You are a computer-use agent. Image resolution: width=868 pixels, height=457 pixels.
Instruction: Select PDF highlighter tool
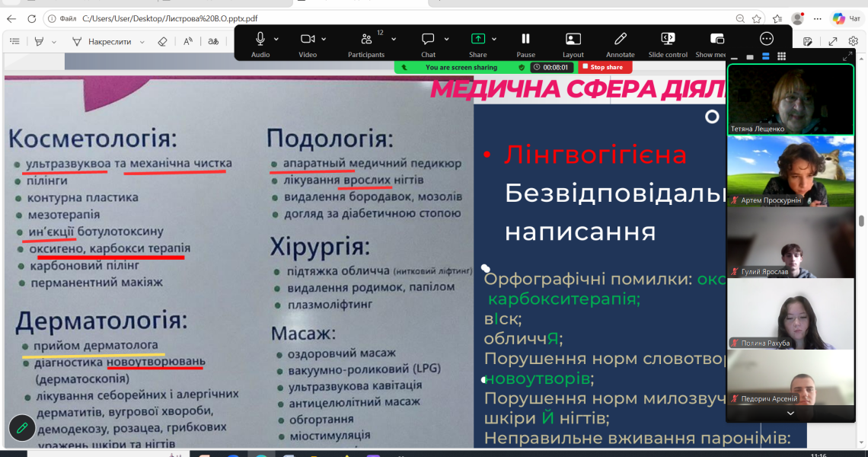pyautogui.click(x=39, y=42)
